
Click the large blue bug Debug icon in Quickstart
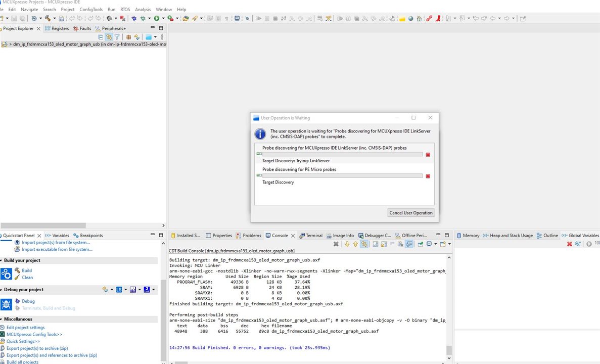click(x=6, y=304)
